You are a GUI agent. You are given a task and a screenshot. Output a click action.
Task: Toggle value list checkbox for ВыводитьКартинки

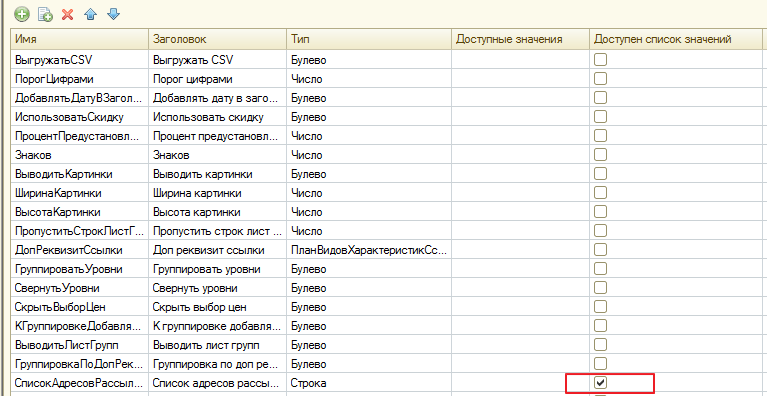600,174
